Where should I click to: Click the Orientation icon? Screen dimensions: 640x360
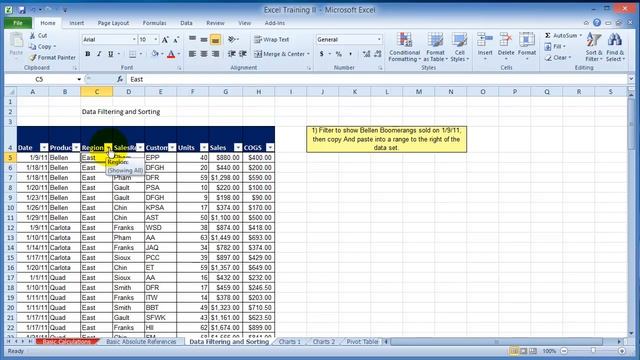coord(232,39)
